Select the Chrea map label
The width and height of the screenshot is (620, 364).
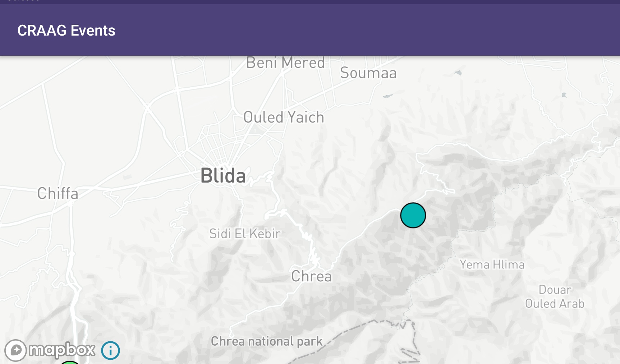(312, 276)
